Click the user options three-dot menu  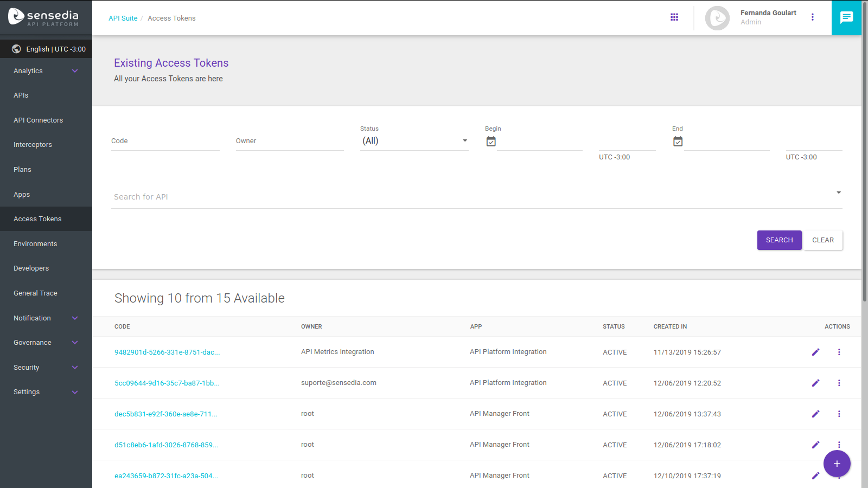[813, 17]
